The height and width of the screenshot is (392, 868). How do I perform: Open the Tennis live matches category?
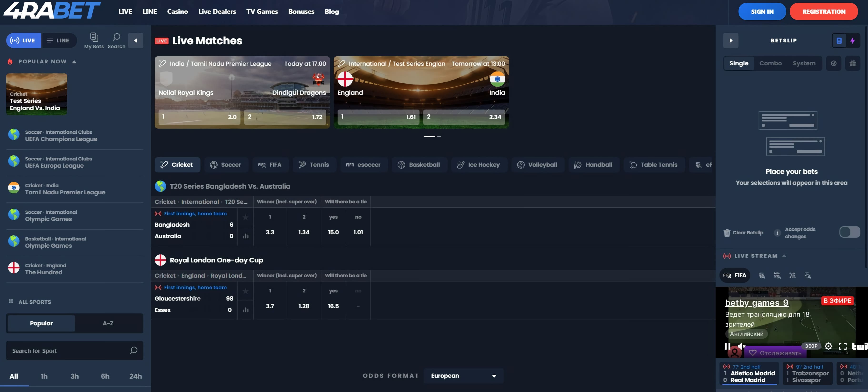(314, 165)
